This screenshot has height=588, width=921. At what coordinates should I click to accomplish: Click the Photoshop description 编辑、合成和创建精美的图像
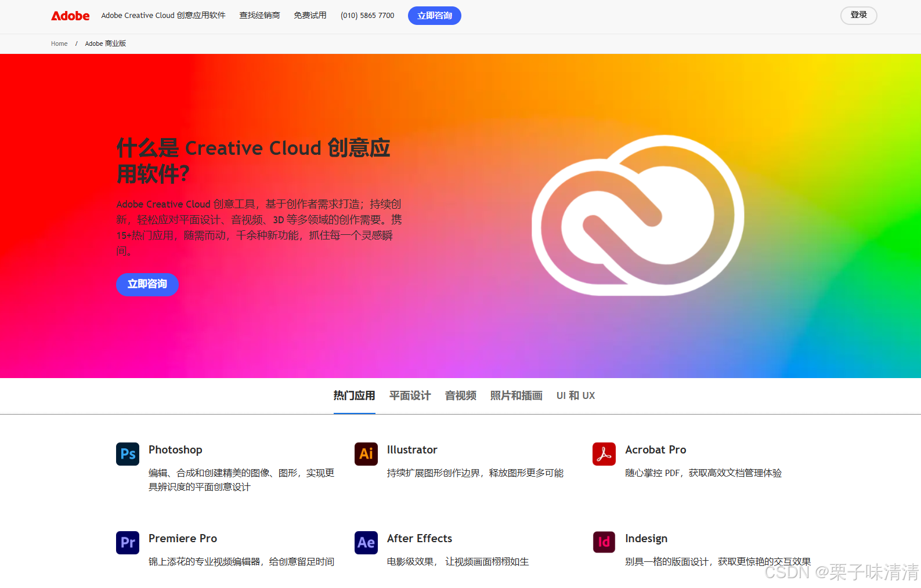[x=241, y=480]
